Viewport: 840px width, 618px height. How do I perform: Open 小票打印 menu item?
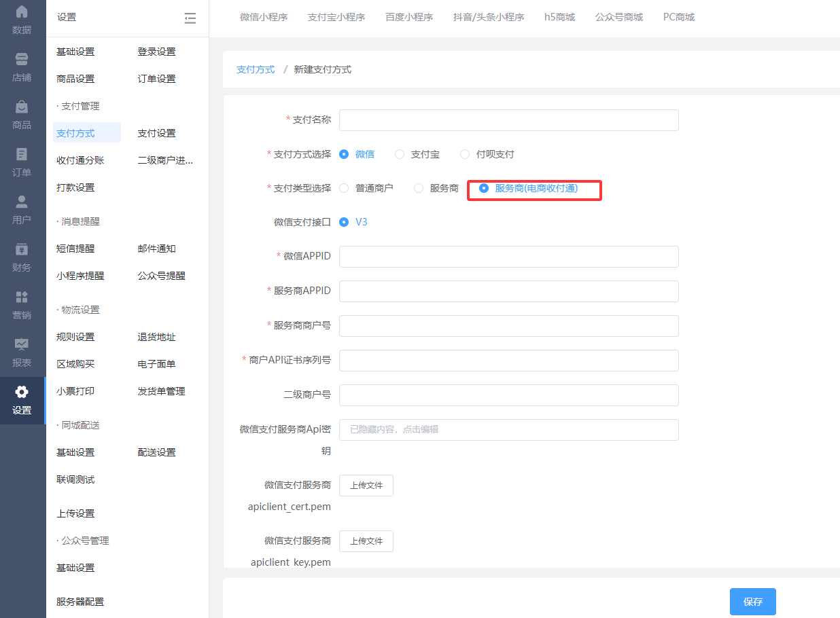75,391
